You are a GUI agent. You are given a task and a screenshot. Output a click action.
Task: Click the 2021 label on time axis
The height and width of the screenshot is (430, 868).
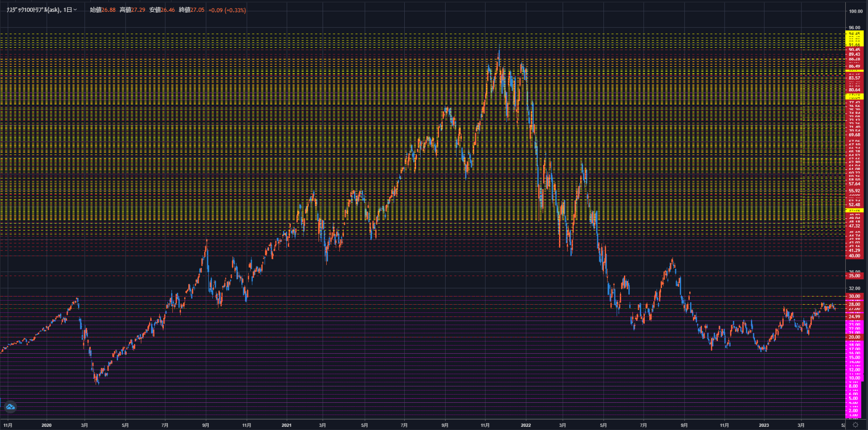click(x=286, y=425)
